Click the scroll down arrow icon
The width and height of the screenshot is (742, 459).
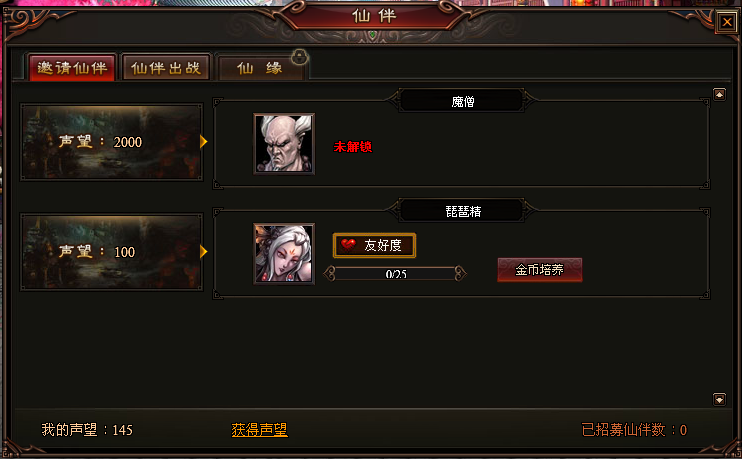pos(719,399)
